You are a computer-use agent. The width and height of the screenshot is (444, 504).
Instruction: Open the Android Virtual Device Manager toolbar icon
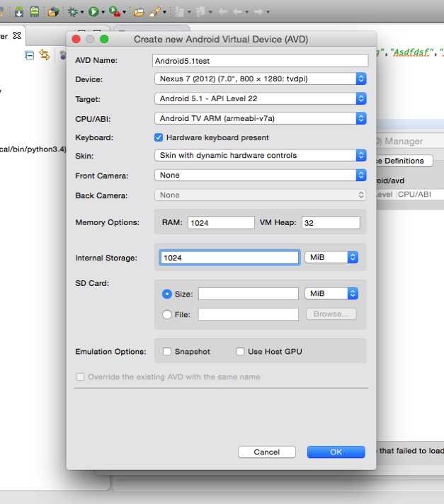(35, 11)
